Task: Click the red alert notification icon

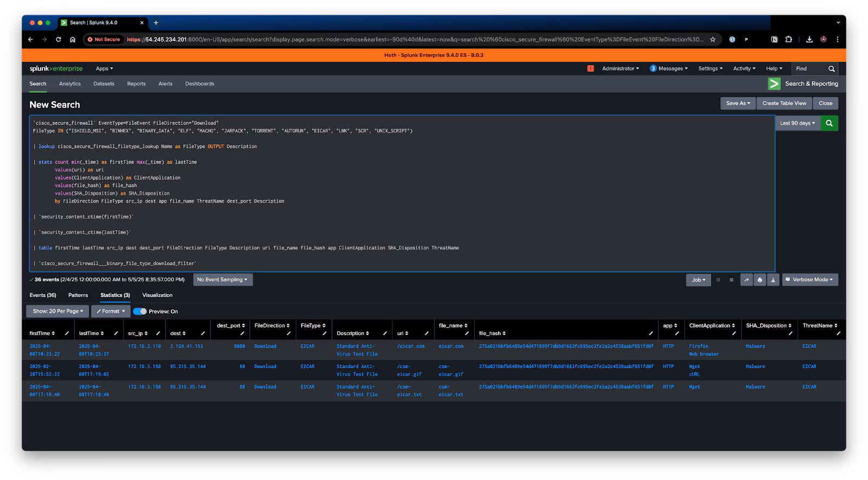Action: [590, 68]
